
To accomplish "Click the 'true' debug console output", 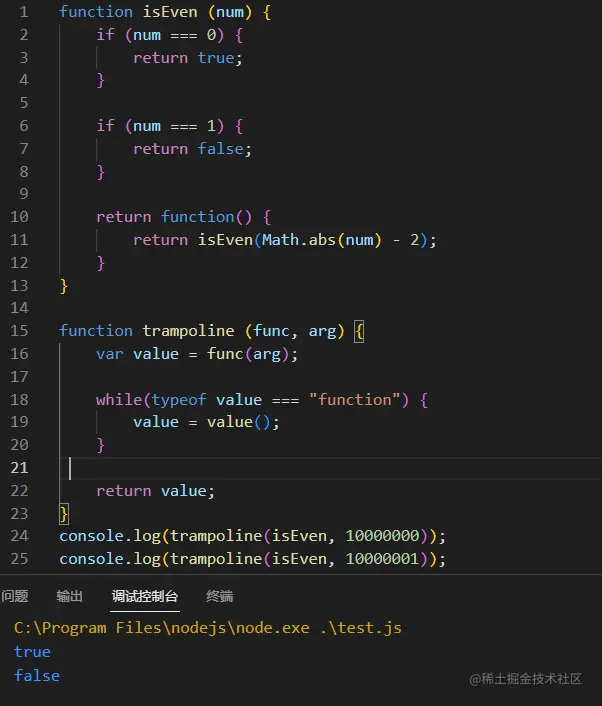I will point(32,652).
